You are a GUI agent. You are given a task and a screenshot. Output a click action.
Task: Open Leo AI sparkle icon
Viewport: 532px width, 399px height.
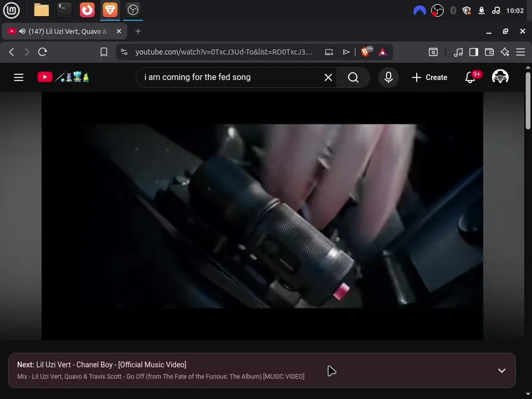505,52
